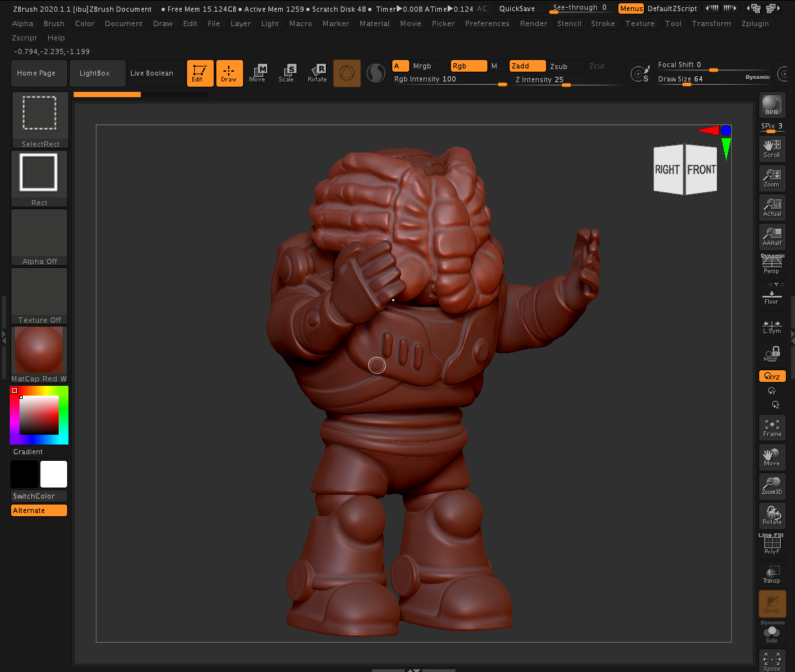
Task: Open the SelectRect brush picker
Action: pos(40,120)
